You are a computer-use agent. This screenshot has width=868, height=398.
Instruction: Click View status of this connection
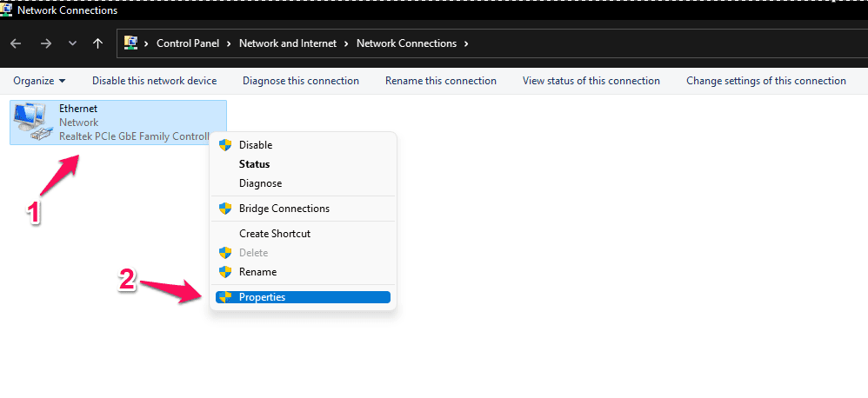point(591,81)
